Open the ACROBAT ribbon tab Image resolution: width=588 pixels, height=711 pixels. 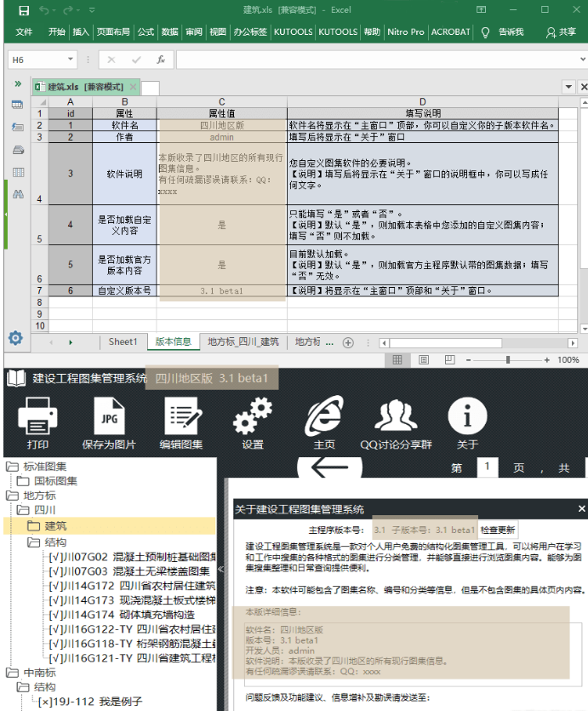[450, 32]
